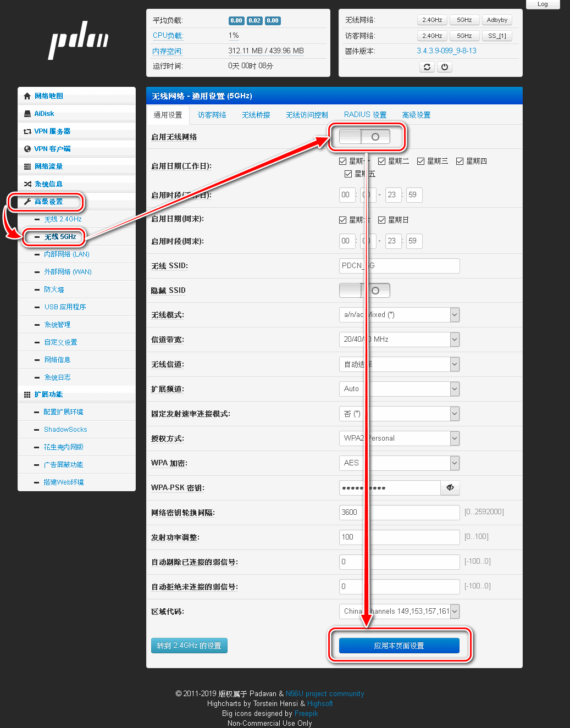Screen dimensions: 570x728
Task: Open the 无线信道 dropdown
Action: [399, 364]
